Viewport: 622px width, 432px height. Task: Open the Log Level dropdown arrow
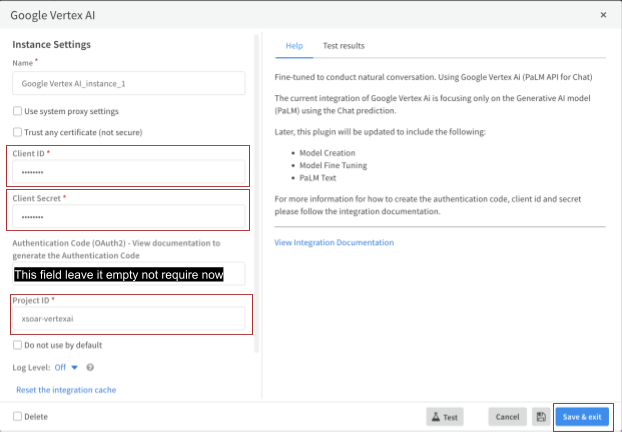pos(74,367)
